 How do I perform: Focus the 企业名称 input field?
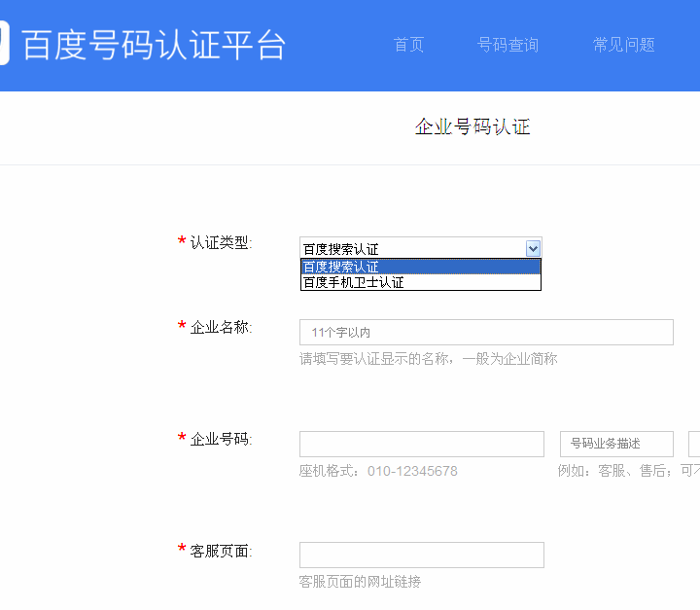486,332
